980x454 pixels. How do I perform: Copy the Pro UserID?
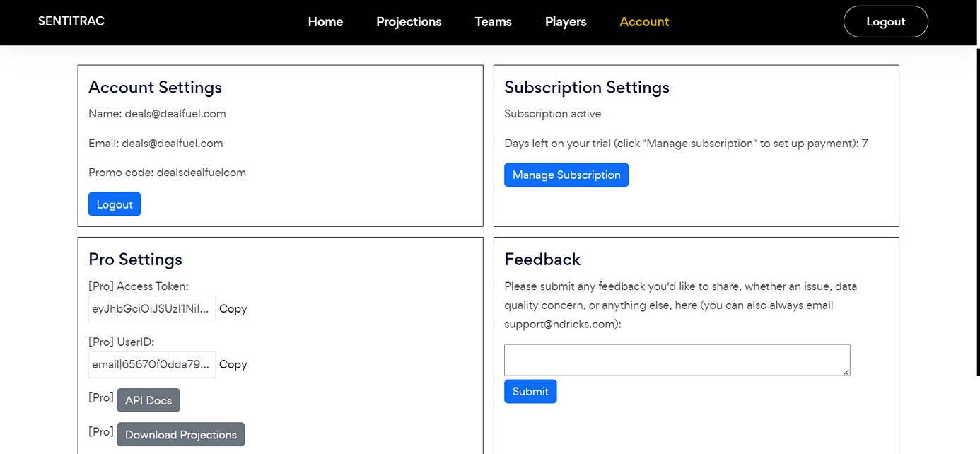pos(233,364)
